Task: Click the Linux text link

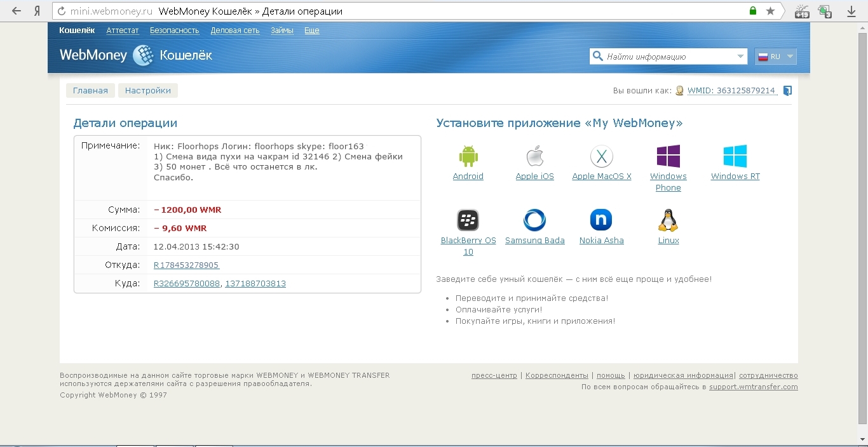Action: [x=668, y=241]
